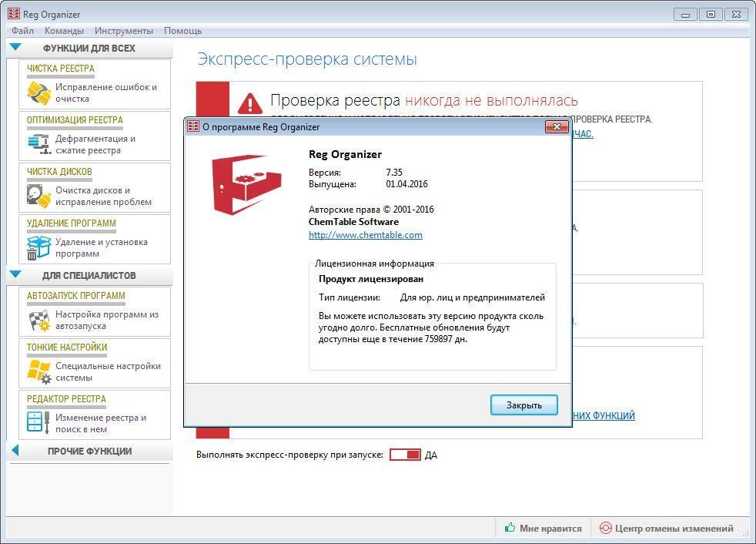Select the autostart checkered flag icon
The height and width of the screenshot is (544, 756).
point(39,321)
